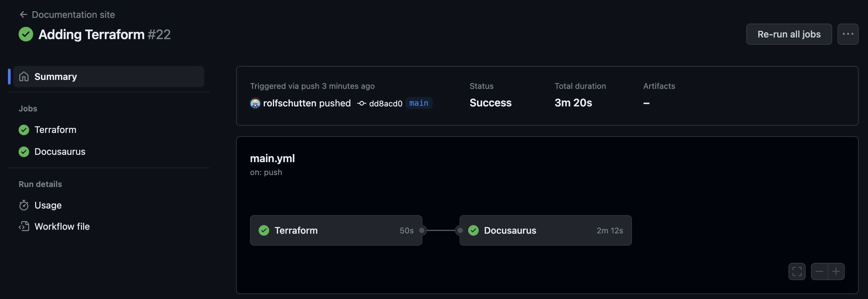The height and width of the screenshot is (299, 868).
Task: Click the Usage stopwatch icon
Action: [24, 205]
